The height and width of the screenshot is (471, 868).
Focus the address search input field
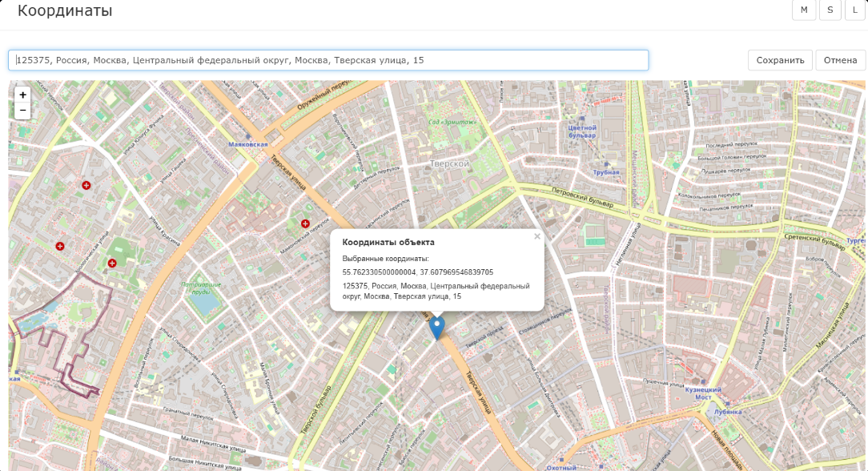[328, 60]
